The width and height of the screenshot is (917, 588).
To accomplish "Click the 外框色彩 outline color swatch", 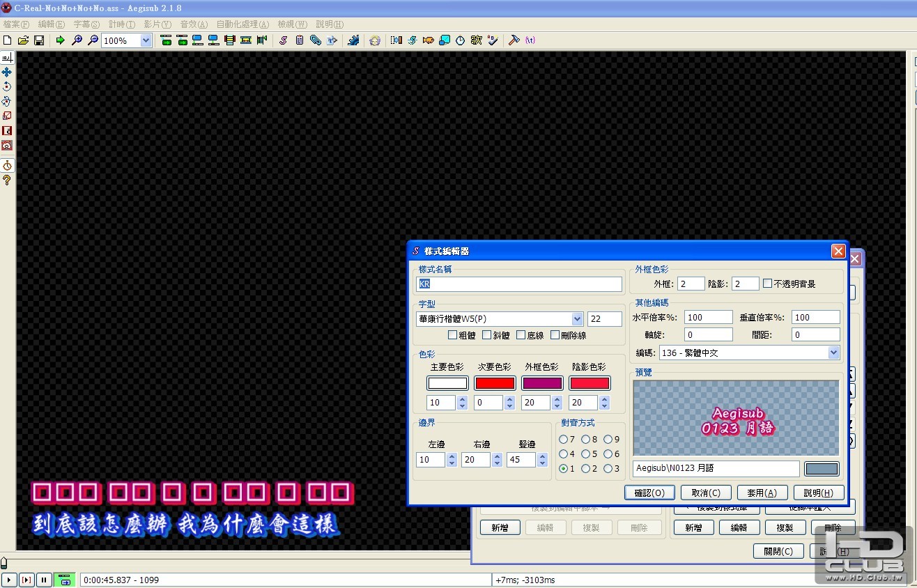I will click(542, 383).
